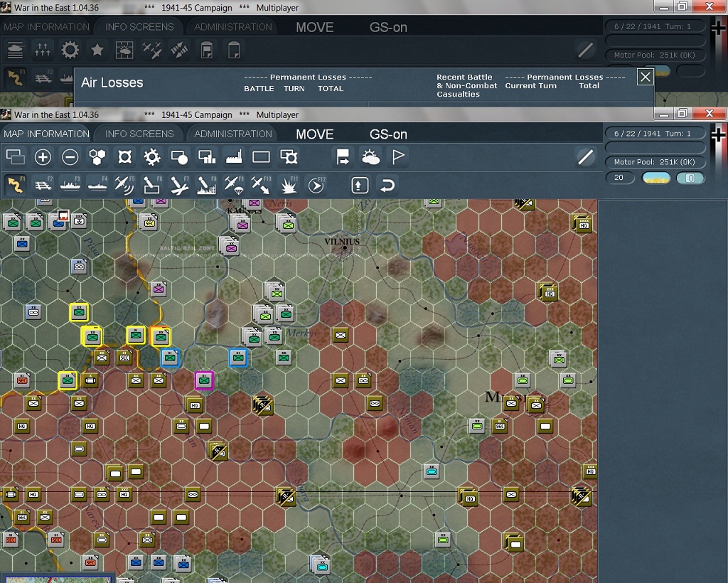Toggle the factory display icon
Image resolution: width=728 pixels, height=583 pixels.
(234, 157)
